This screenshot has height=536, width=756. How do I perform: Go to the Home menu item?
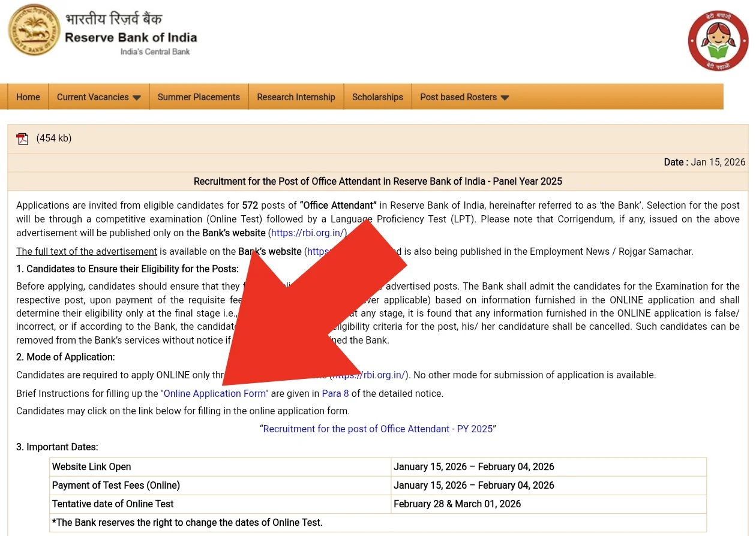(28, 97)
